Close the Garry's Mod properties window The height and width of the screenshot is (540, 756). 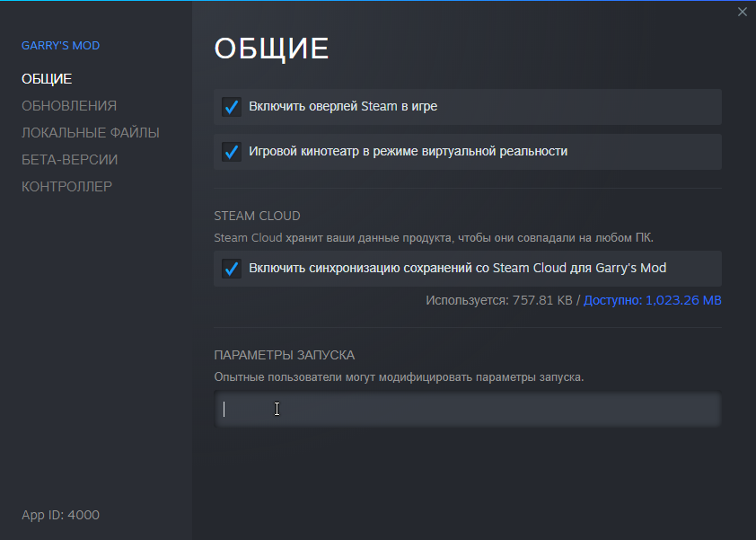pyautogui.click(x=742, y=12)
